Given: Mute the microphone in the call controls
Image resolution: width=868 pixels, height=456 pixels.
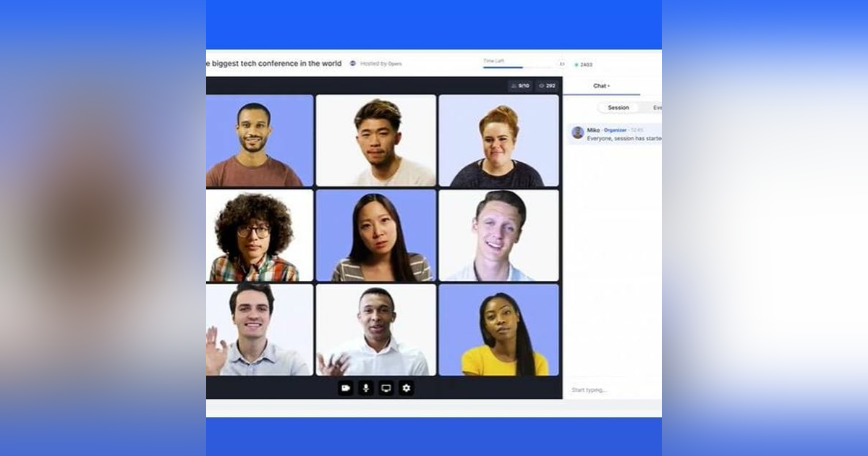Looking at the screenshot, I should click(366, 389).
